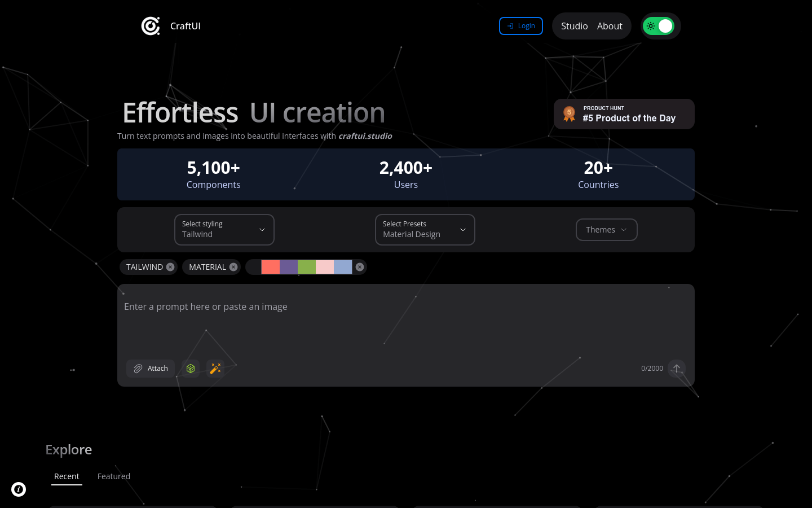Click the Effortless UI creation headline
The height and width of the screenshot is (508, 812).
coord(254,113)
